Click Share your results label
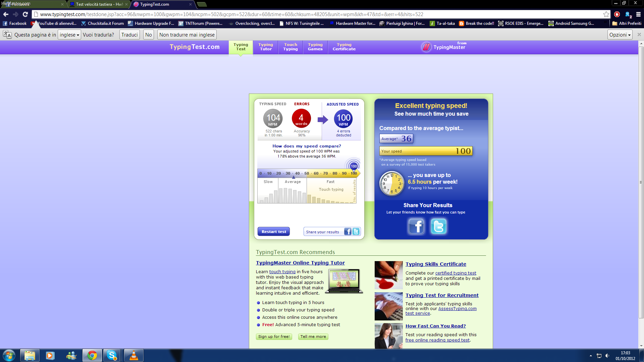Viewport: 644px width, 362px height. coord(322,232)
